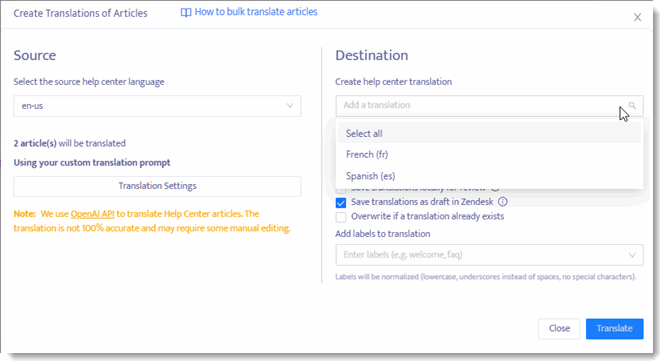Click the search magnifier icon in translation field
Image resolution: width=660 pixels, height=364 pixels.
point(632,105)
